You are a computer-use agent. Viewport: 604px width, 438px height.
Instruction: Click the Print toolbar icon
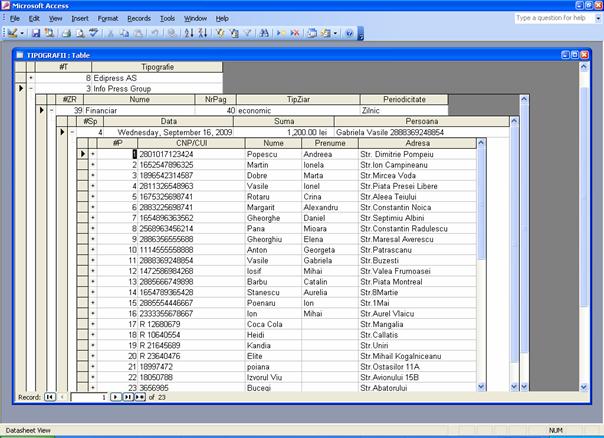(66, 33)
